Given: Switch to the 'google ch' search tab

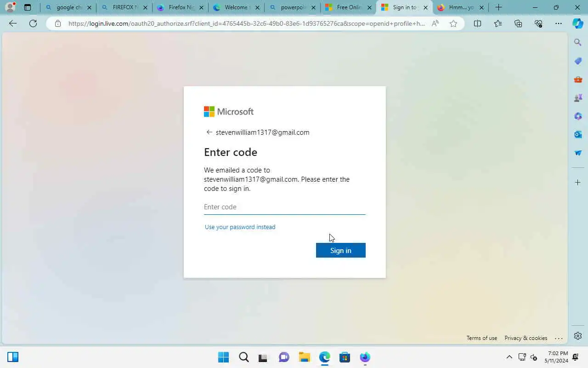Looking at the screenshot, I should (69, 7).
